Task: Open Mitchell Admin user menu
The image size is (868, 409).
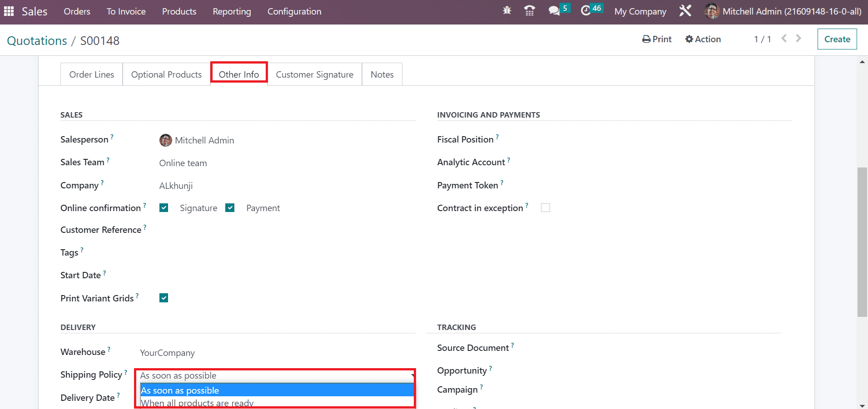Action: tap(783, 11)
